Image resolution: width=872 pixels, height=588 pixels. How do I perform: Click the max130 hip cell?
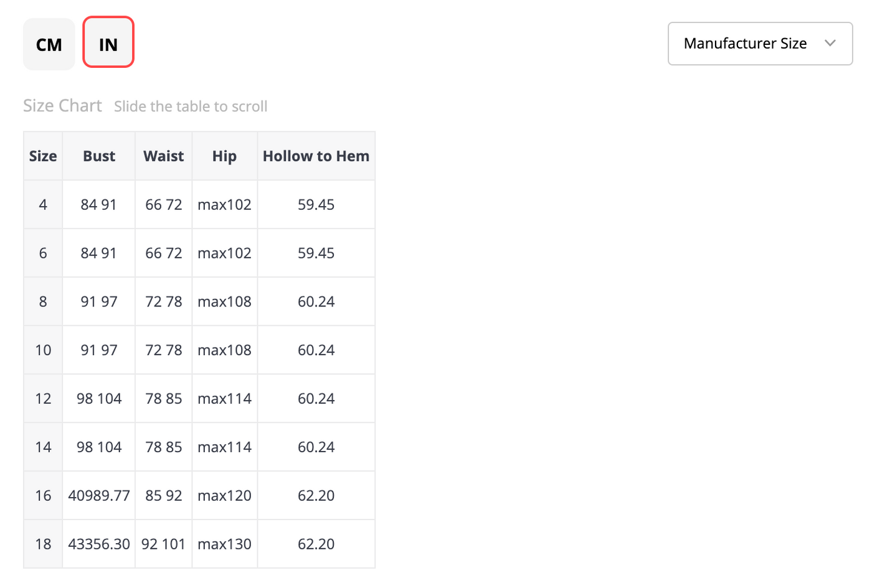(x=224, y=544)
